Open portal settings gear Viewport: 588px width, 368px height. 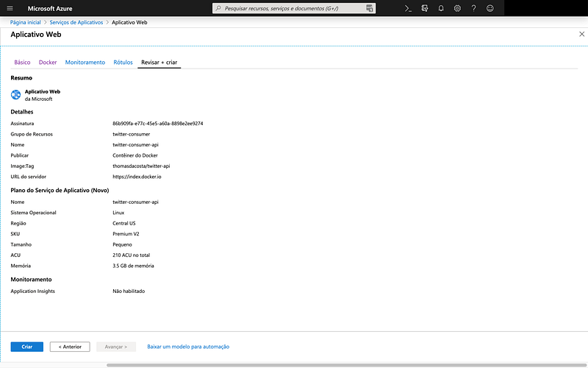[457, 8]
